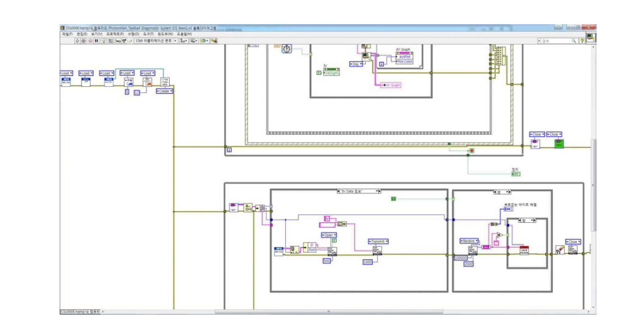Image resolution: width=644 pixels, height=329 pixels.
Task: Click the Receive enum constant
Action: pos(468,241)
